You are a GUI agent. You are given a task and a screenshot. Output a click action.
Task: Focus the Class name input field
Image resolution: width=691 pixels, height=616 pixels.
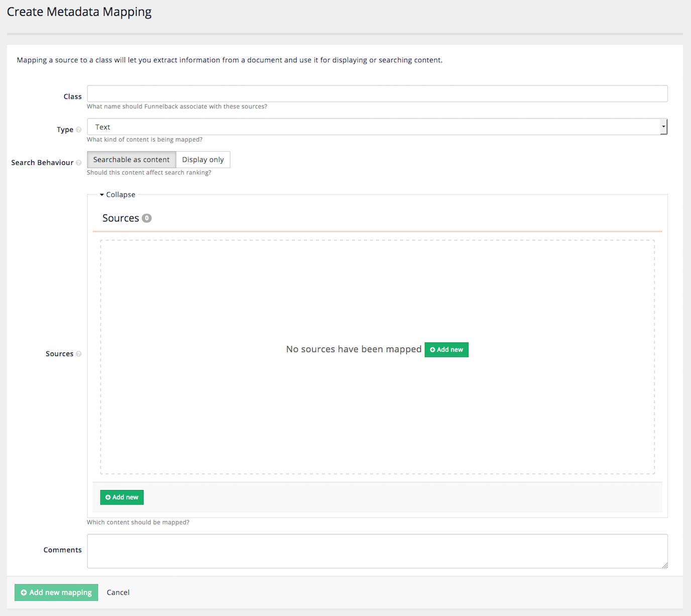pyautogui.click(x=377, y=94)
